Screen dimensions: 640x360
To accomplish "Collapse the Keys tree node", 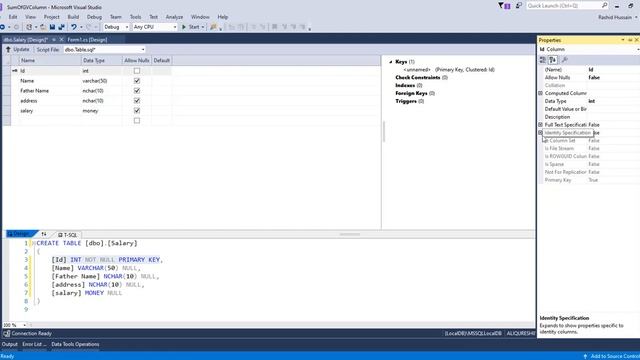I will tap(391, 62).
